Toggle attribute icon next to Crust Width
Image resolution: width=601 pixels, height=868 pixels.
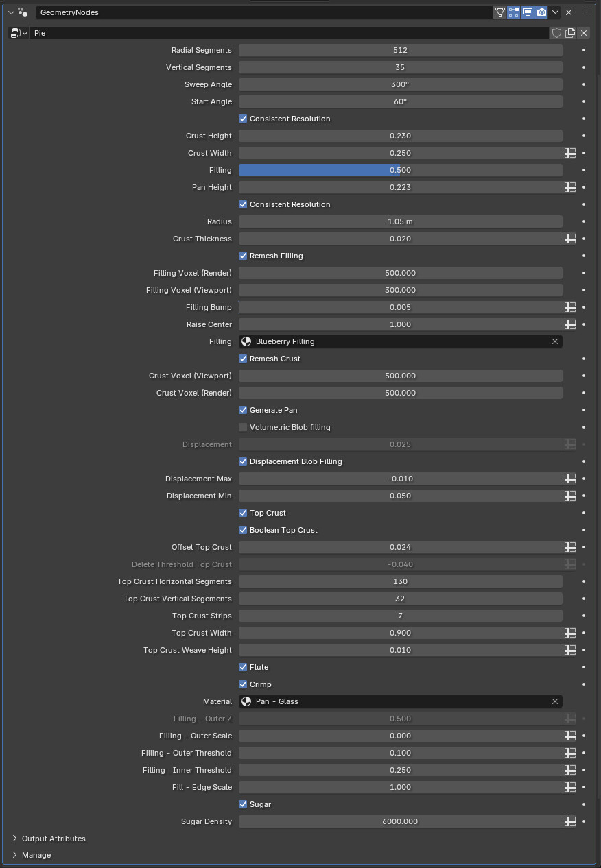(x=570, y=153)
